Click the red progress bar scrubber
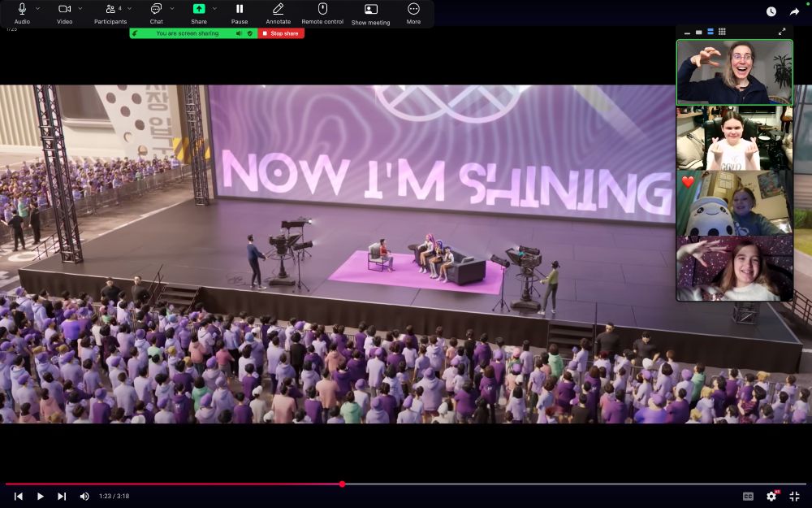 (x=343, y=484)
